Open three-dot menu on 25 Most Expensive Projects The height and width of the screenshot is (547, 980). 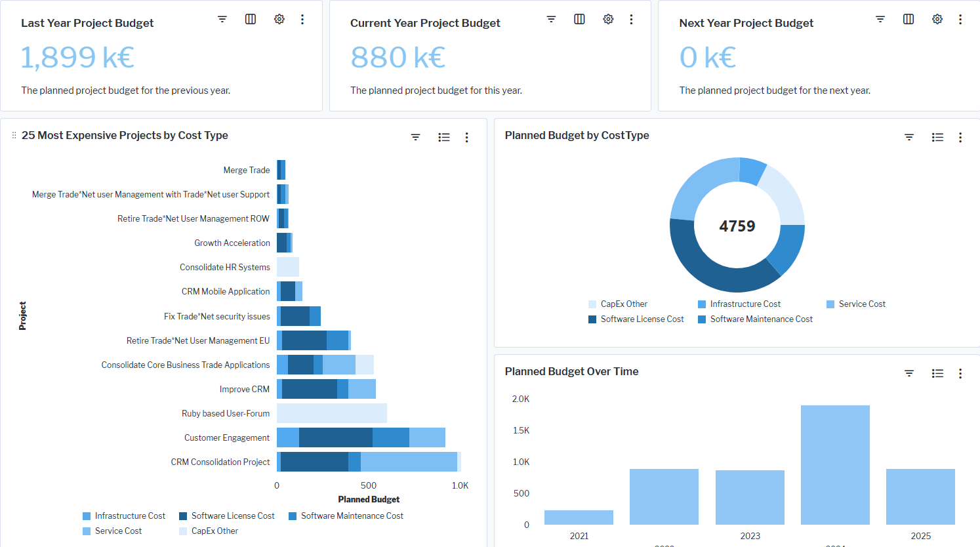click(467, 137)
